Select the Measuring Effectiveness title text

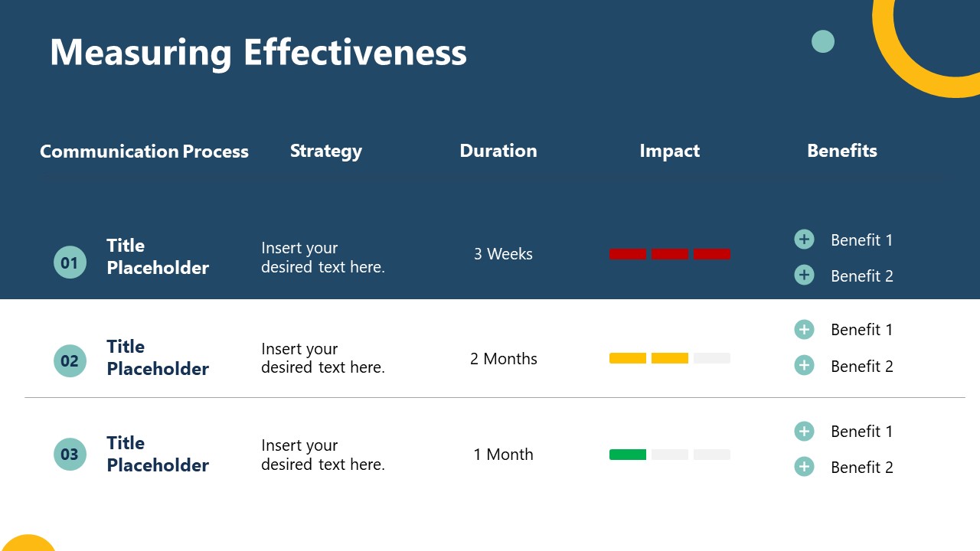258,52
